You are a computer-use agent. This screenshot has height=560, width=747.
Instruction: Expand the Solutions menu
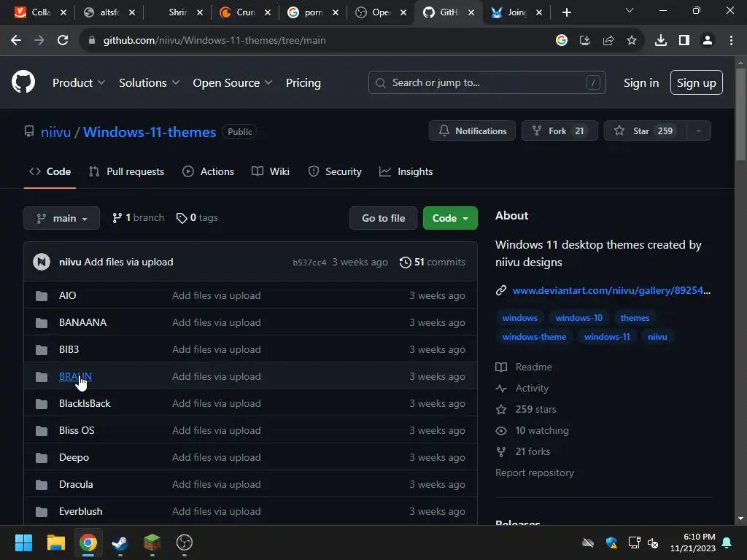149,83
